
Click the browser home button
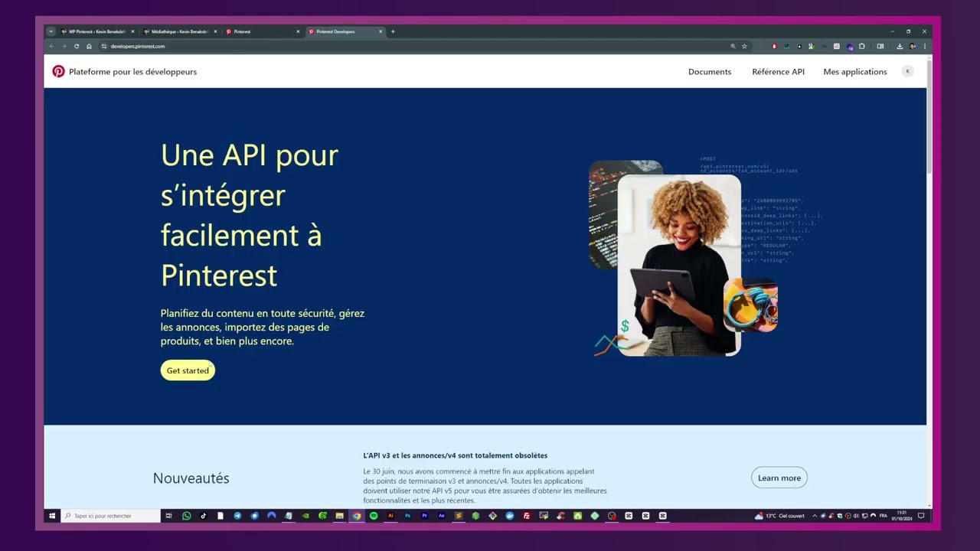(89, 46)
